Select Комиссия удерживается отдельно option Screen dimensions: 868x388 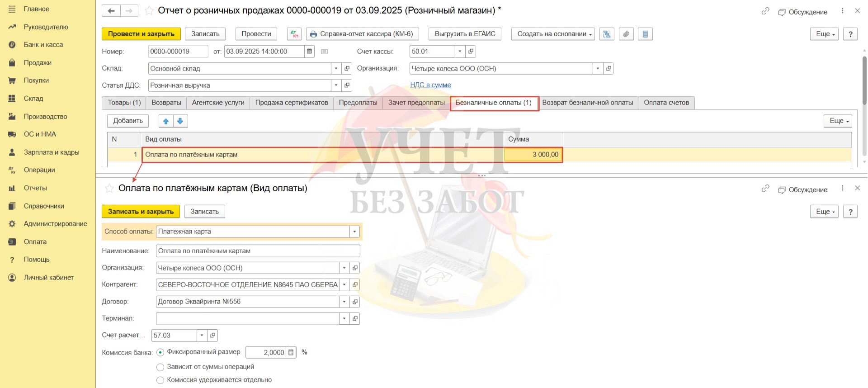pyautogui.click(x=160, y=380)
